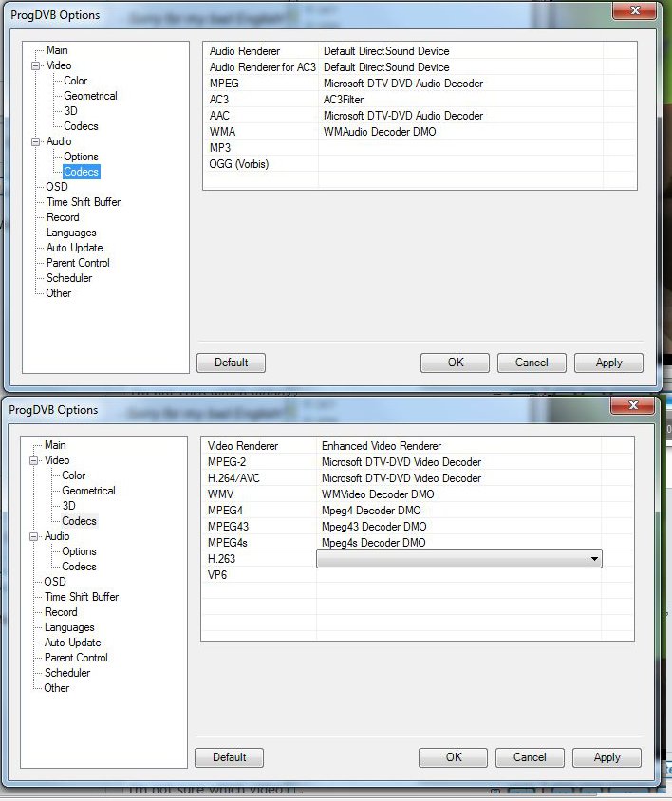Cancel the lower ProgDVB Options dialog
This screenshot has width=672, height=801.
530,757
